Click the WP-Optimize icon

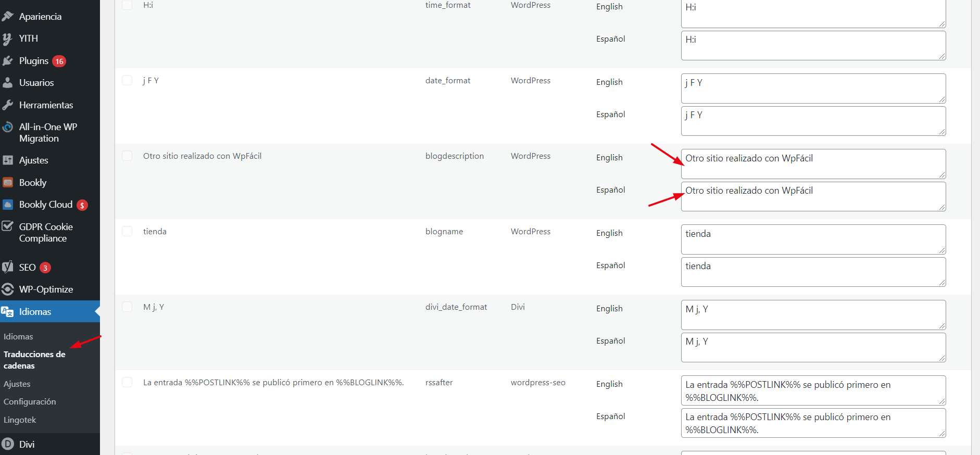8,289
